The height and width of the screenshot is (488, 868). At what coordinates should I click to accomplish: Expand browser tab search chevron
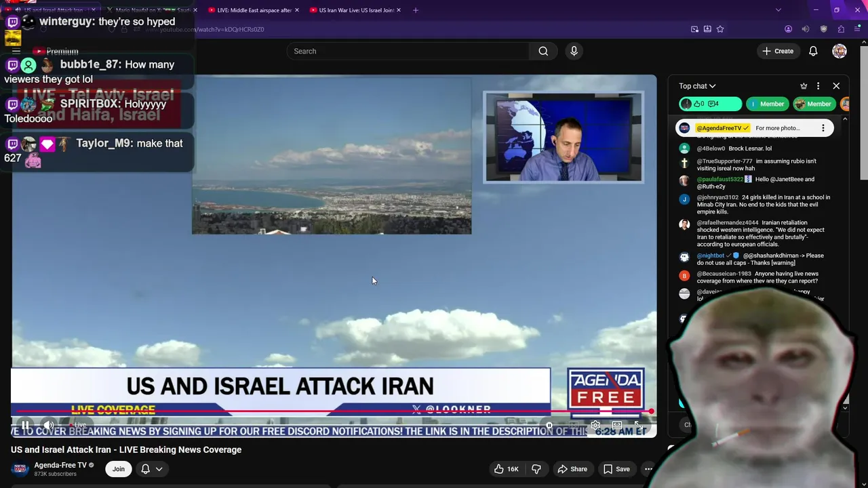pyautogui.click(x=778, y=10)
